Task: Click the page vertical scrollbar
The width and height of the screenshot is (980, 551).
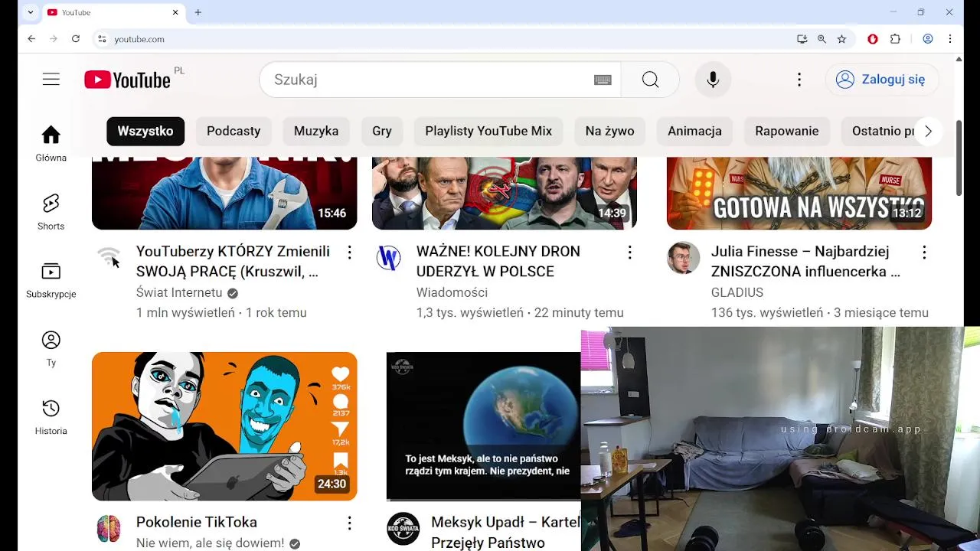Action: 959,158
